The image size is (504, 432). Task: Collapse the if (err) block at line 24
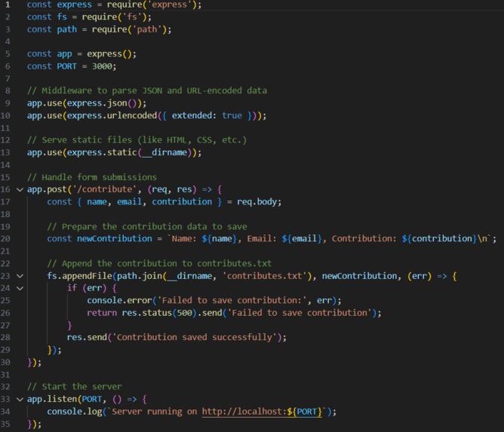20,288
